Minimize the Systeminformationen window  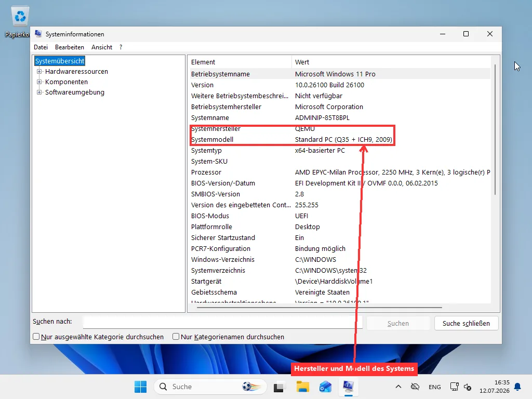[x=443, y=34]
